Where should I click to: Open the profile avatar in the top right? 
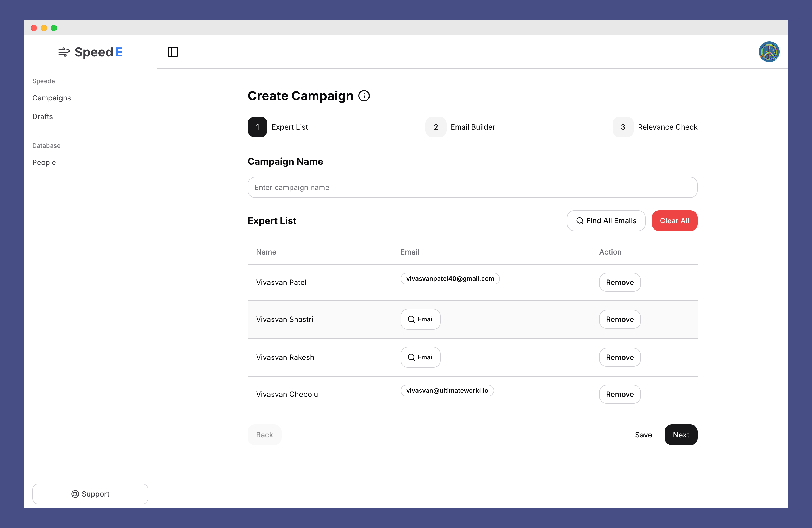[x=769, y=52]
